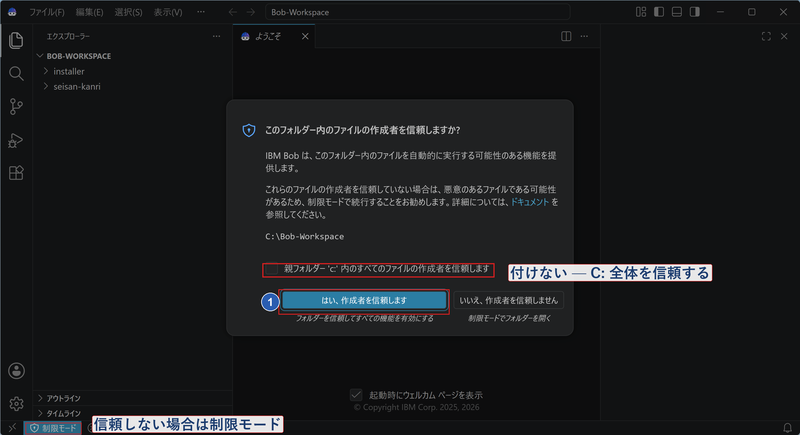
Task: Click the forward navigation arrow
Action: 251,12
